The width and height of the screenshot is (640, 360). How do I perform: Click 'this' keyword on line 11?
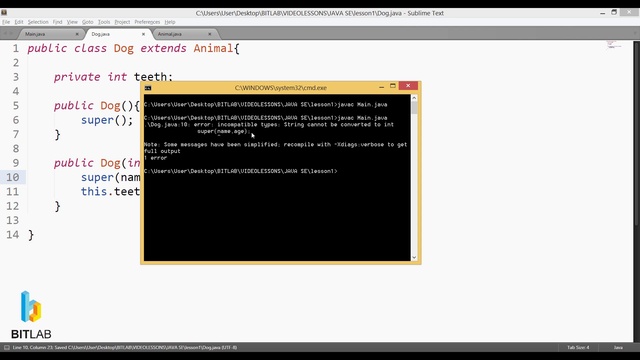click(x=93, y=192)
